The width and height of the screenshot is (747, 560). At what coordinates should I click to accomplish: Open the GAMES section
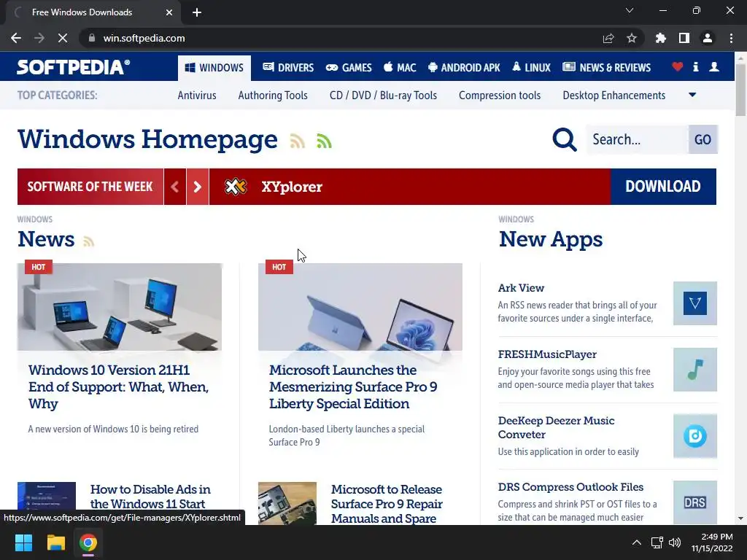point(349,68)
